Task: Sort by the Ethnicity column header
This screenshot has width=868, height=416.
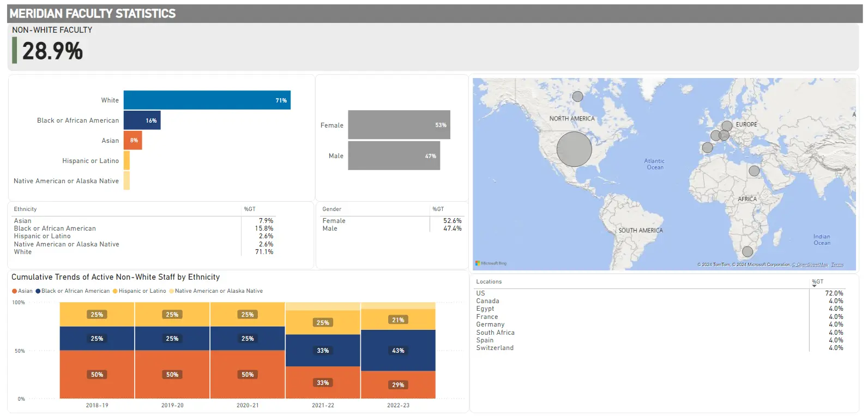Action: click(26, 209)
